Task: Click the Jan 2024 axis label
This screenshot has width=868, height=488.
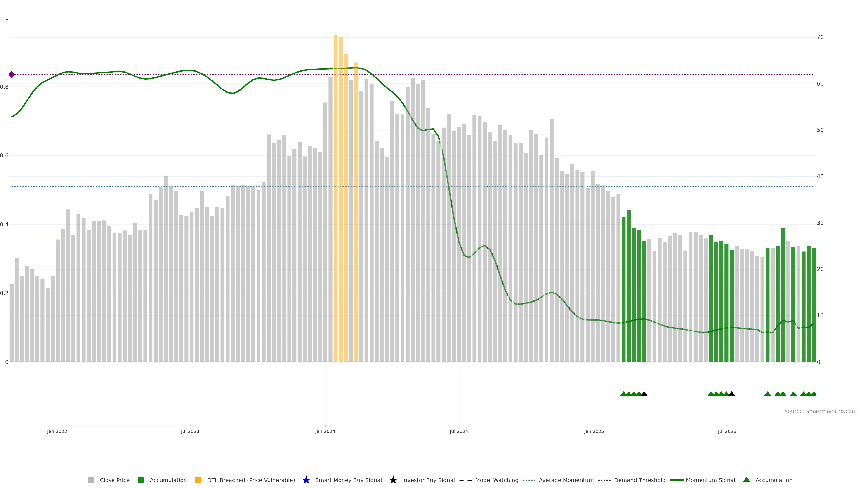Action: [325, 431]
